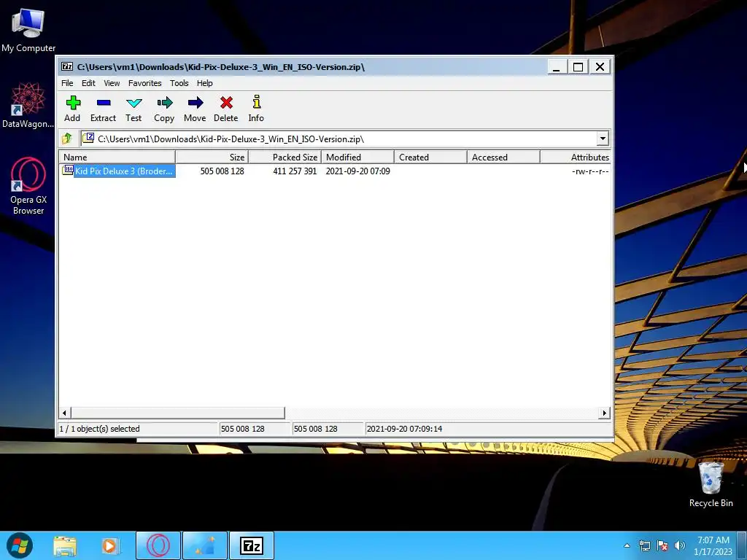747x560 pixels.
Task: Click into the archive path field
Action: (338, 139)
